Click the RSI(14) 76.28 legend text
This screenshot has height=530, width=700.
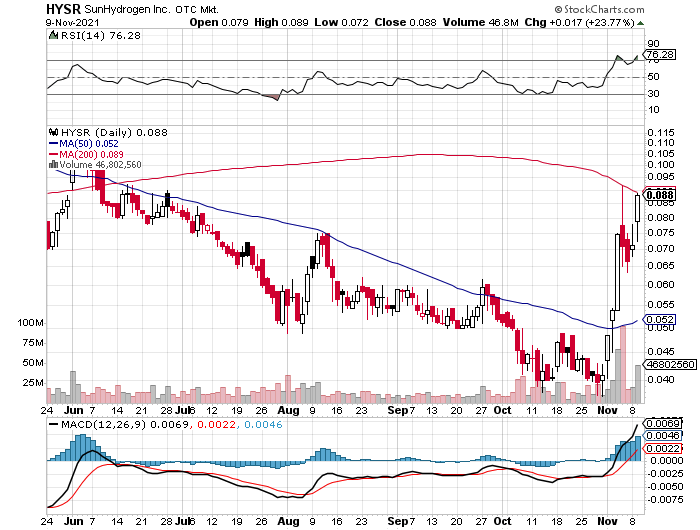101,35
